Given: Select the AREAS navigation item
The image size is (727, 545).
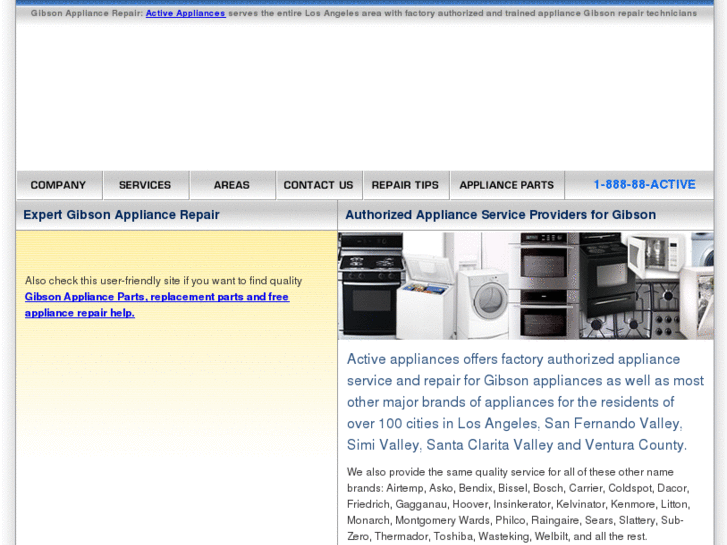Looking at the screenshot, I should pos(232,185).
